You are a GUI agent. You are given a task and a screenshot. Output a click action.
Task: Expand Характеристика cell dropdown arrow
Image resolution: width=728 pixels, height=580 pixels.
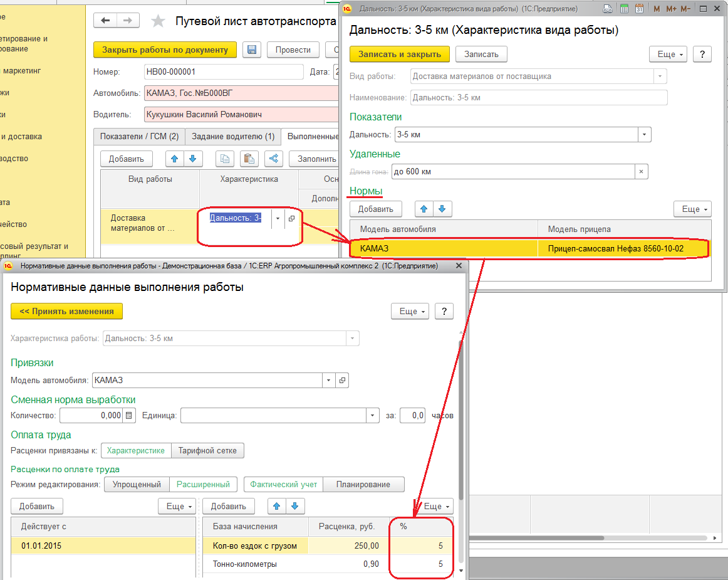point(278,218)
